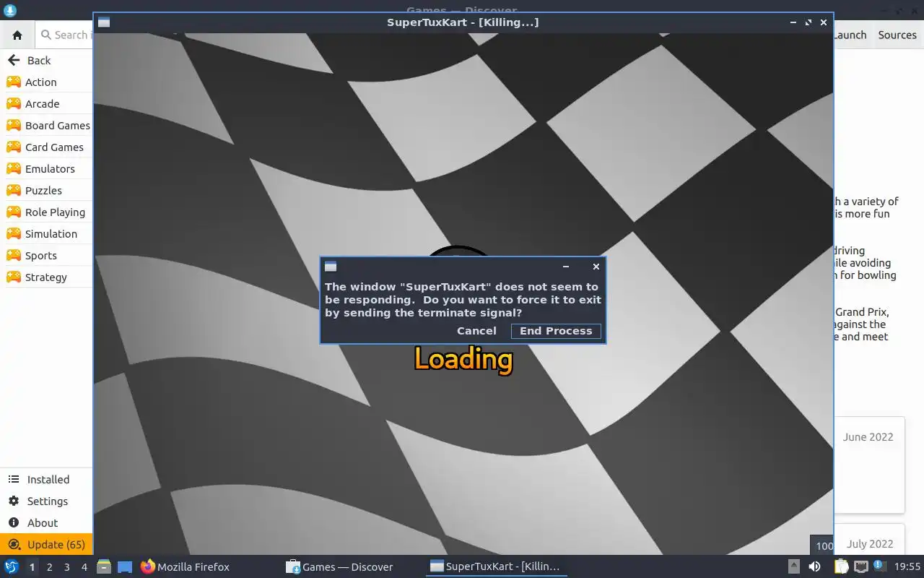
Task: Open the Simulation category
Action: pos(46,234)
